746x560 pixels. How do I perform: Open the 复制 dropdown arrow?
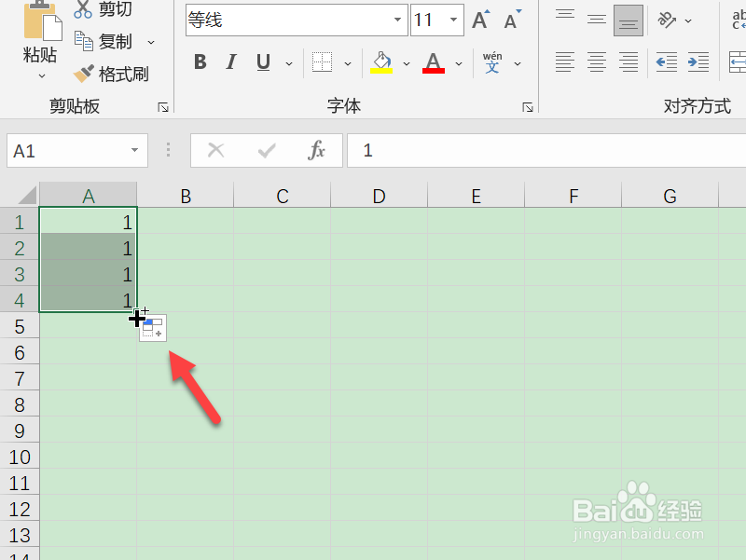click(151, 42)
